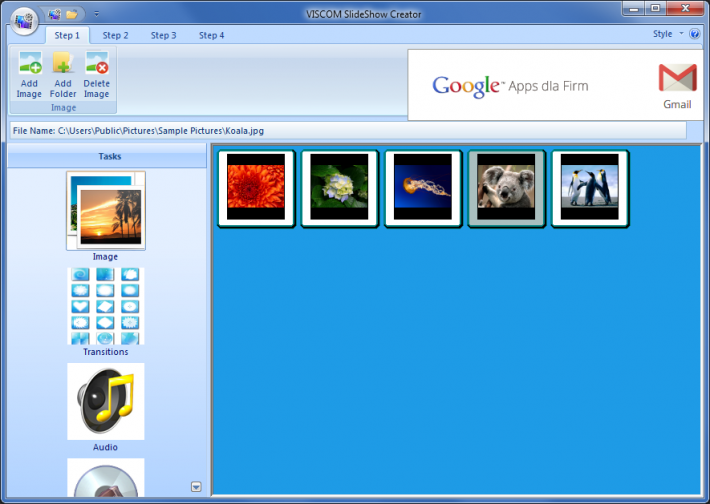Click the Delete Image button

coord(96,75)
